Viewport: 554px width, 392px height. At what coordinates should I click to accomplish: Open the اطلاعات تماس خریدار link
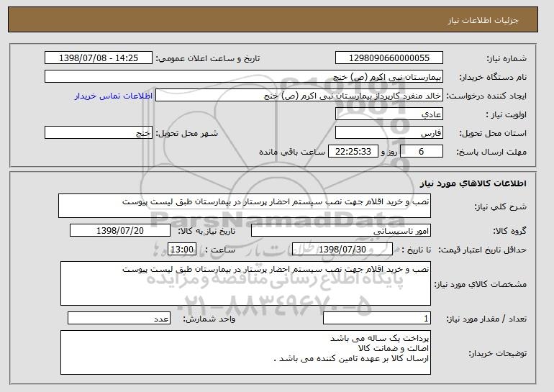114,96
